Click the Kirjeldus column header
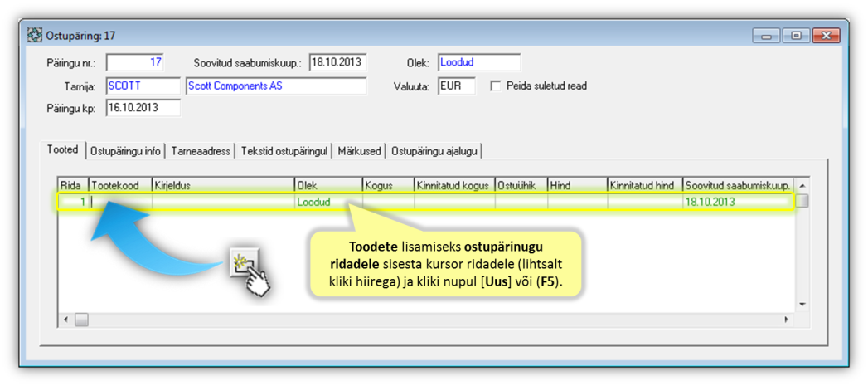The width and height of the screenshot is (868, 386). click(x=222, y=185)
